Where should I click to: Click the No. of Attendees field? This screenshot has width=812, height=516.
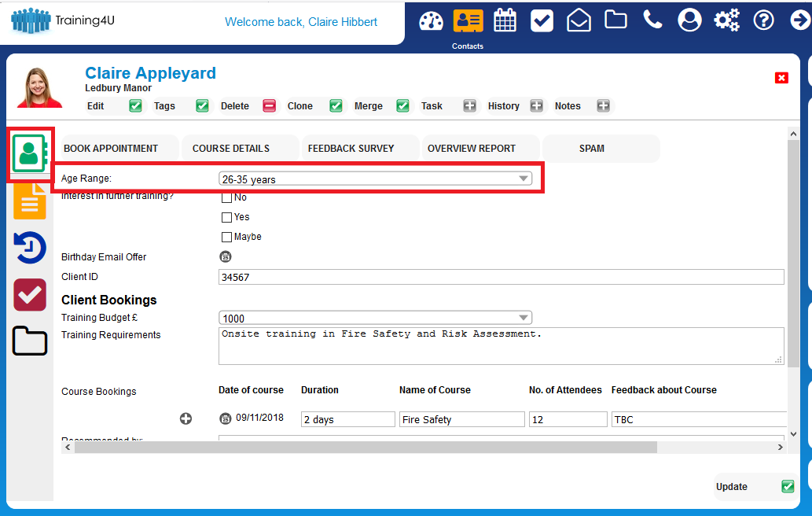coord(568,419)
